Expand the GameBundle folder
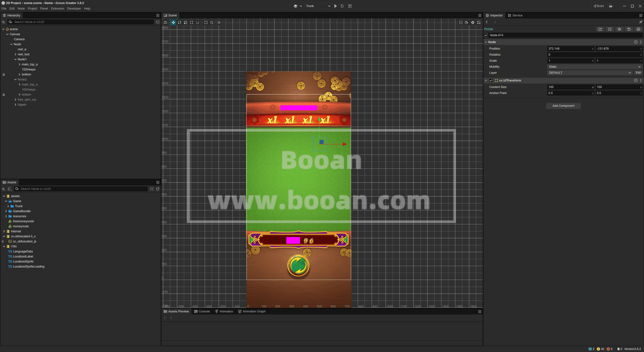The image size is (644, 352). pyautogui.click(x=6, y=211)
